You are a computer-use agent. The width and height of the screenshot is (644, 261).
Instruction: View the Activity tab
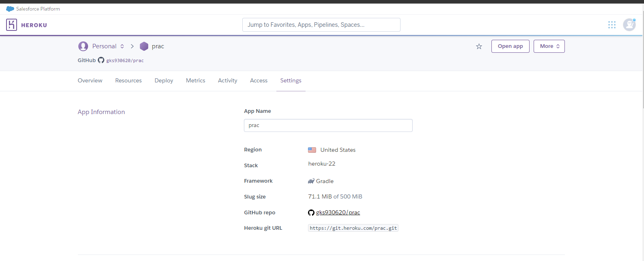pos(228,80)
